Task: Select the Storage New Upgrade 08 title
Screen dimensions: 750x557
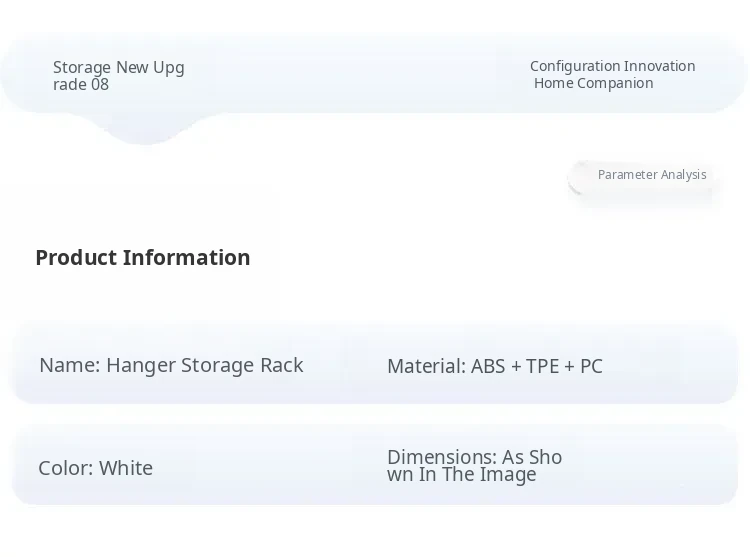Action: click(x=118, y=76)
